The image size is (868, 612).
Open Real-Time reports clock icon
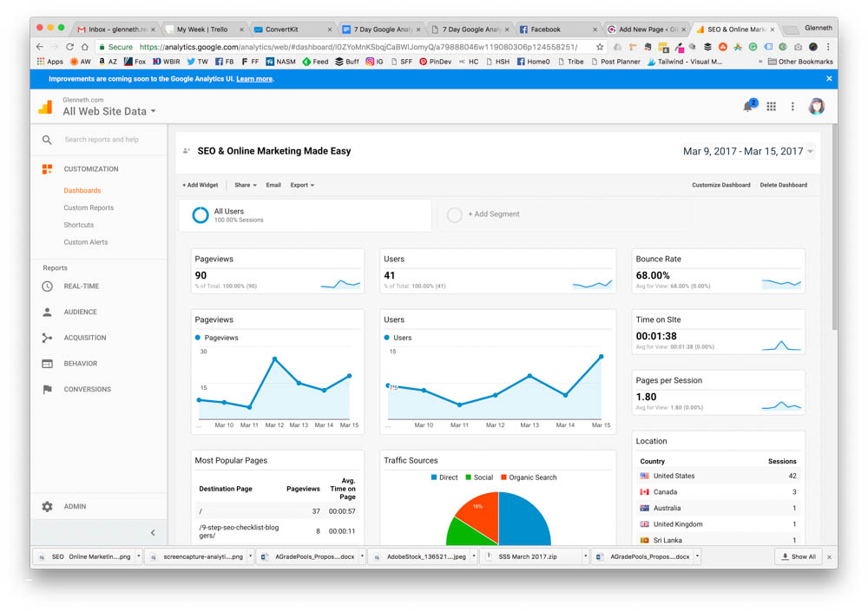point(47,286)
